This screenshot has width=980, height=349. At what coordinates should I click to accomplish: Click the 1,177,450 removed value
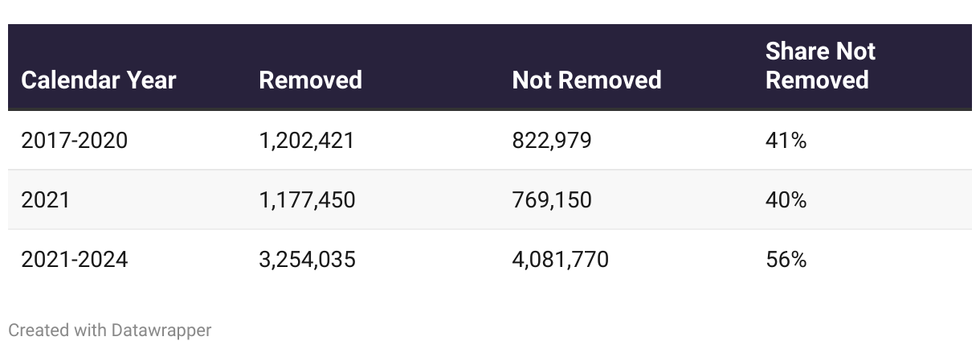tap(307, 199)
